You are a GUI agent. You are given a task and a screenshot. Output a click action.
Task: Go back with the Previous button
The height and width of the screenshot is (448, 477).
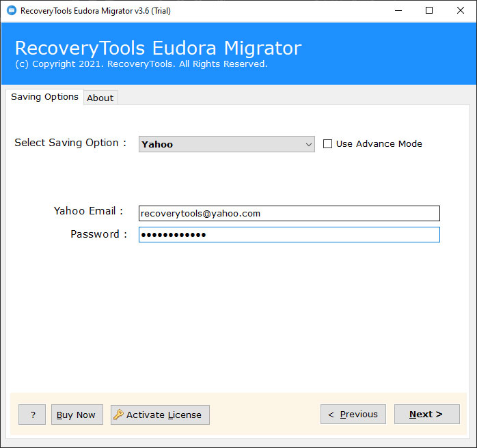coord(353,414)
